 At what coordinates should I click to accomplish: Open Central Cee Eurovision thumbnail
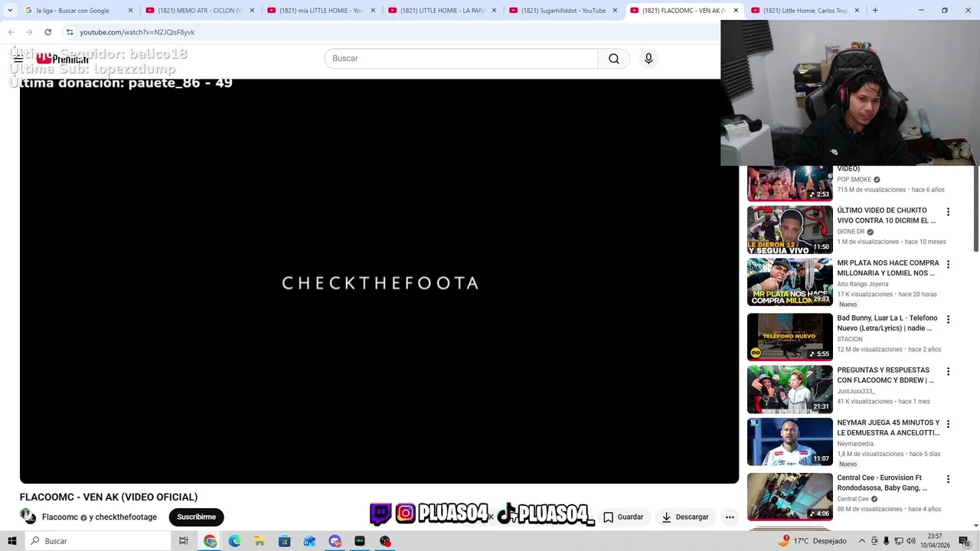pos(789,497)
